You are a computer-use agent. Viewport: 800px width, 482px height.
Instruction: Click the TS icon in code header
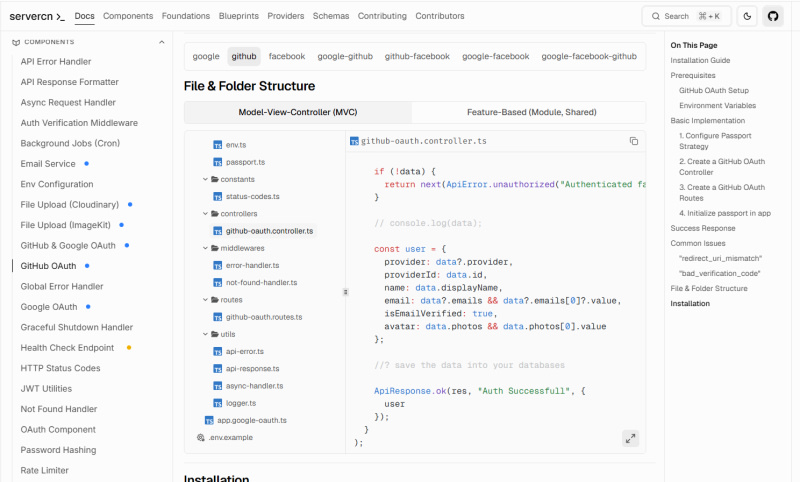click(x=354, y=141)
